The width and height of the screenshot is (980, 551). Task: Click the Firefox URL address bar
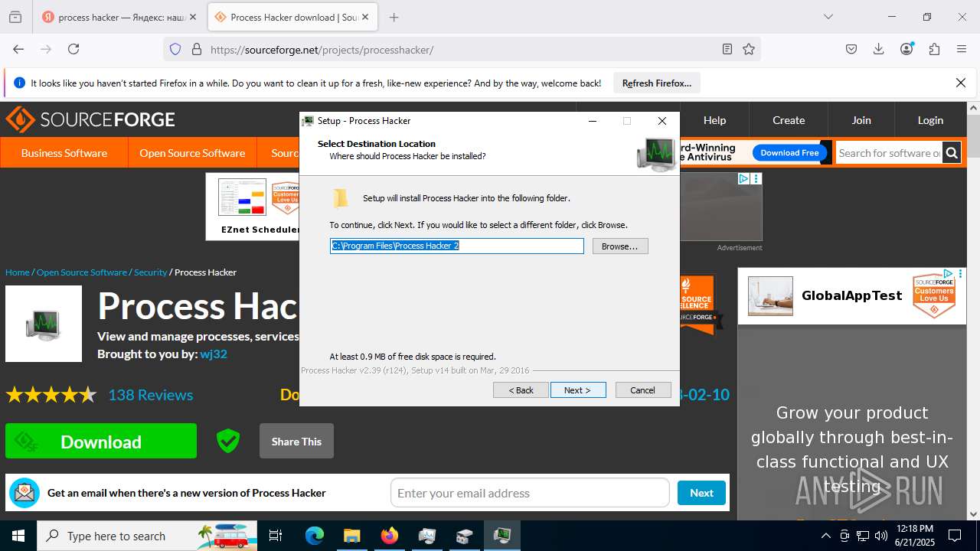(x=463, y=49)
